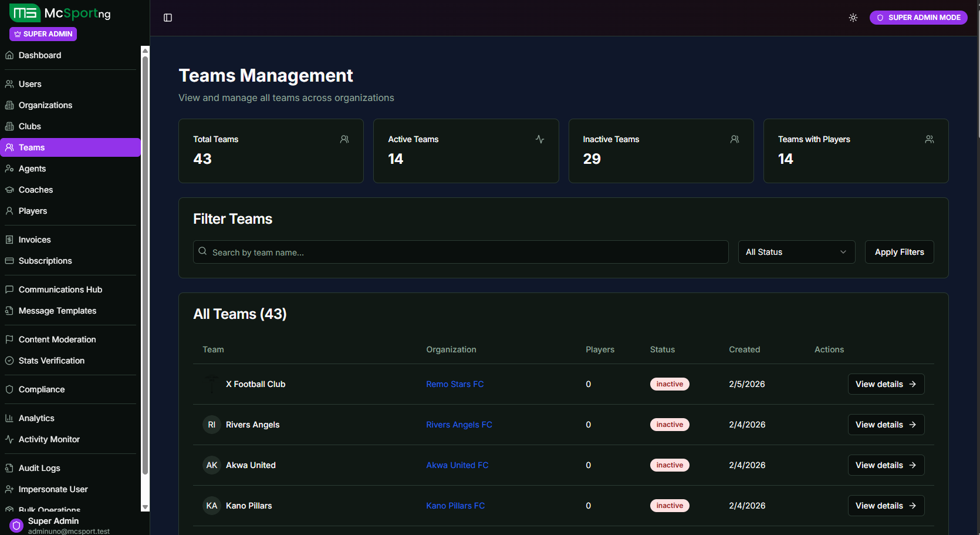Click the KA avatar for Kano Pillars

pos(212,506)
